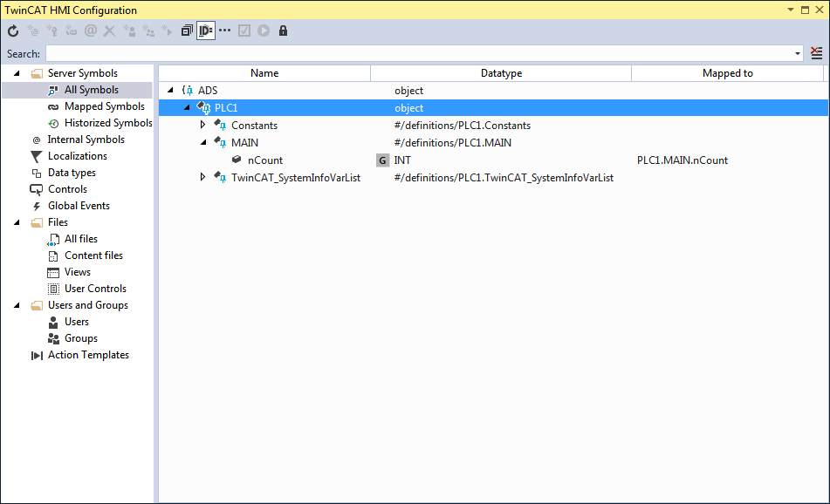Select Mapped Symbols in the left tree
This screenshot has height=504, width=830.
(104, 107)
